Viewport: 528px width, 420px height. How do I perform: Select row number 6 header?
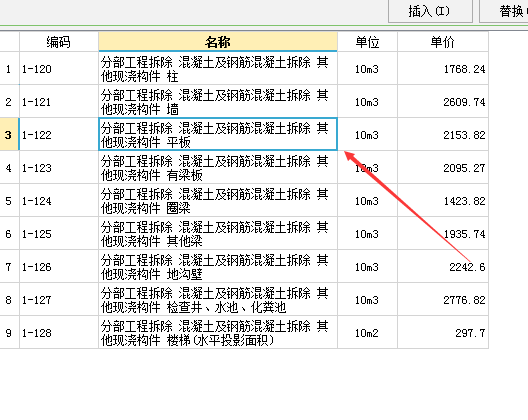9,233
